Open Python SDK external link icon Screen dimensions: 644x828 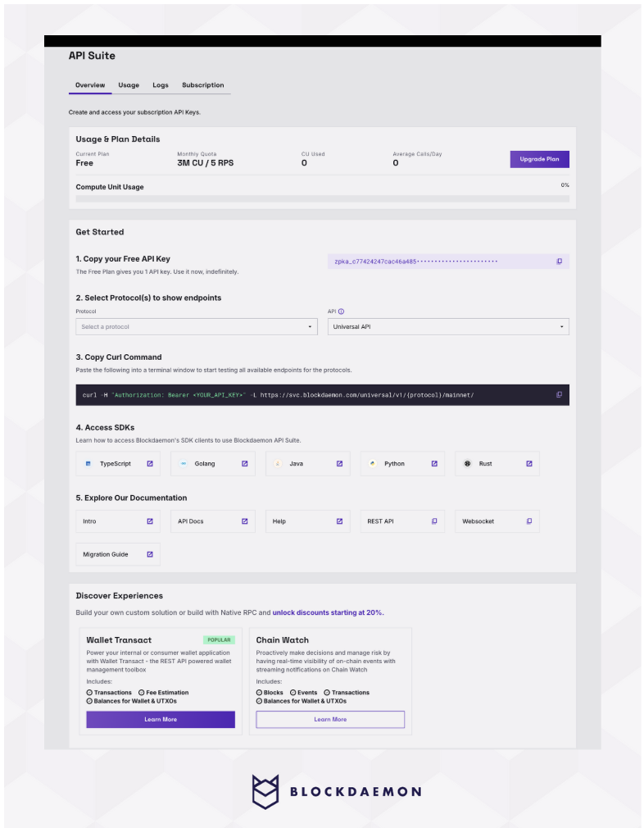click(434, 464)
